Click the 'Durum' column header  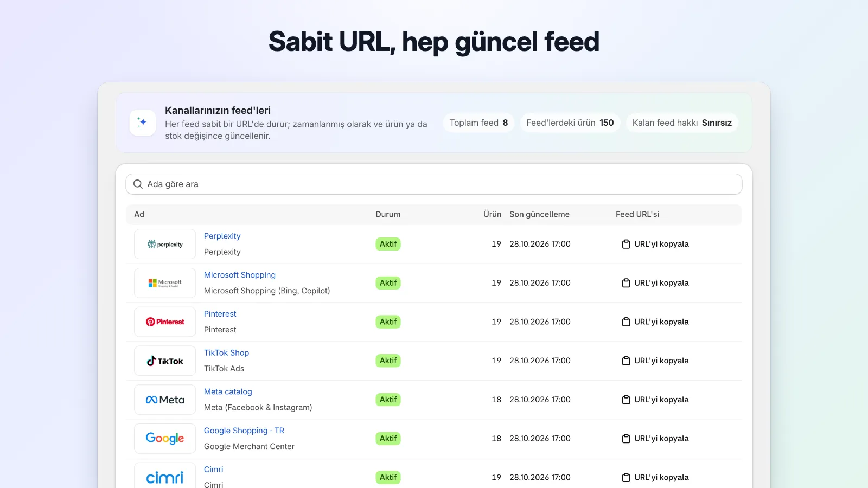(x=388, y=214)
